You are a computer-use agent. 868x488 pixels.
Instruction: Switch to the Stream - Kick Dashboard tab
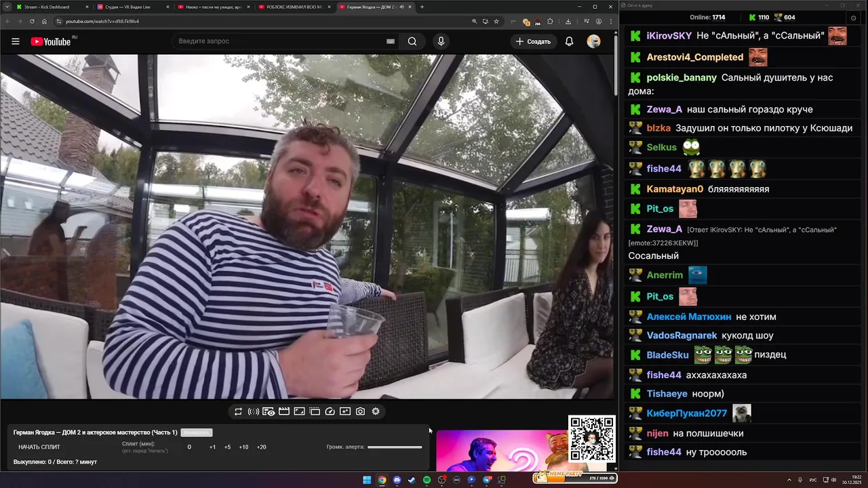tap(51, 7)
